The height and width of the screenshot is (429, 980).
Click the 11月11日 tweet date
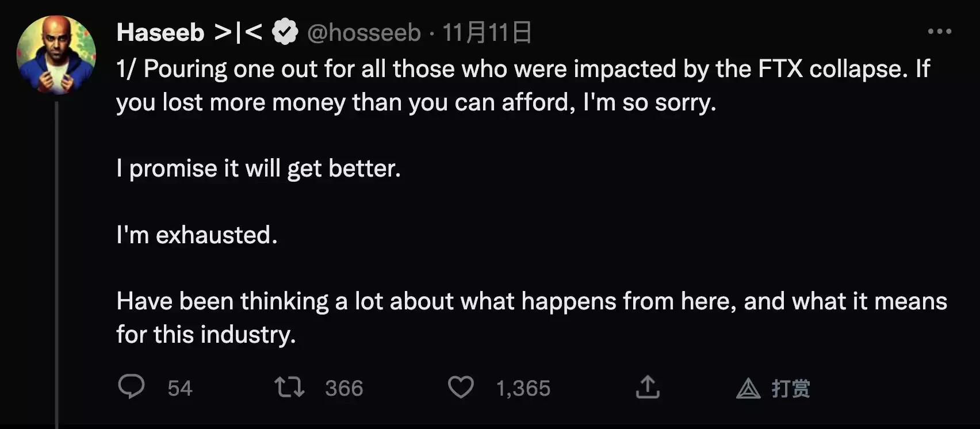point(487,33)
